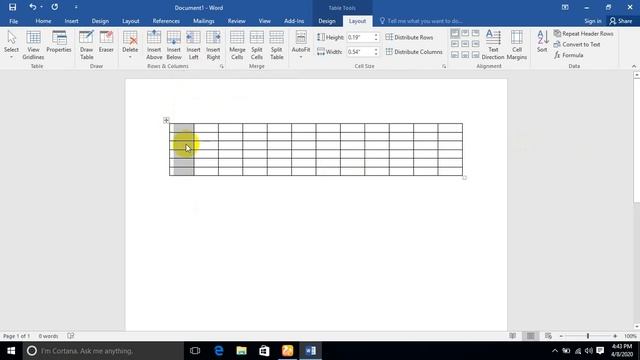Click Distribute Columns
The width and height of the screenshot is (640, 360).
414,52
